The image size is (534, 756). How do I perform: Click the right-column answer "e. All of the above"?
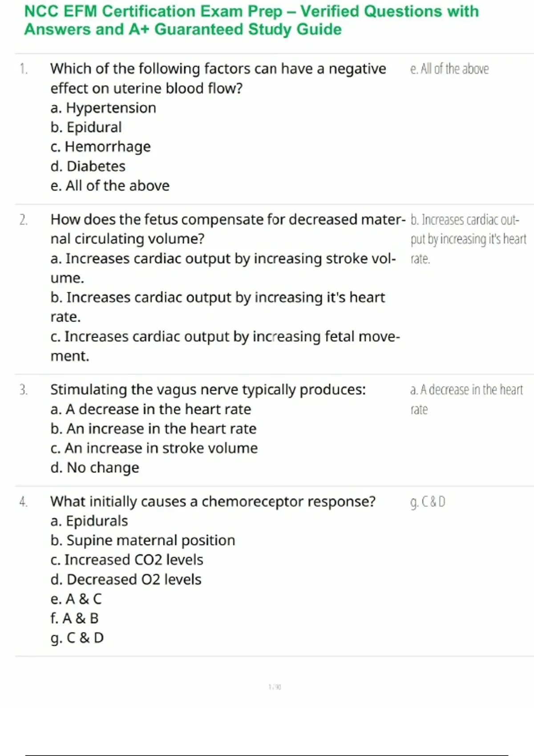pos(449,69)
